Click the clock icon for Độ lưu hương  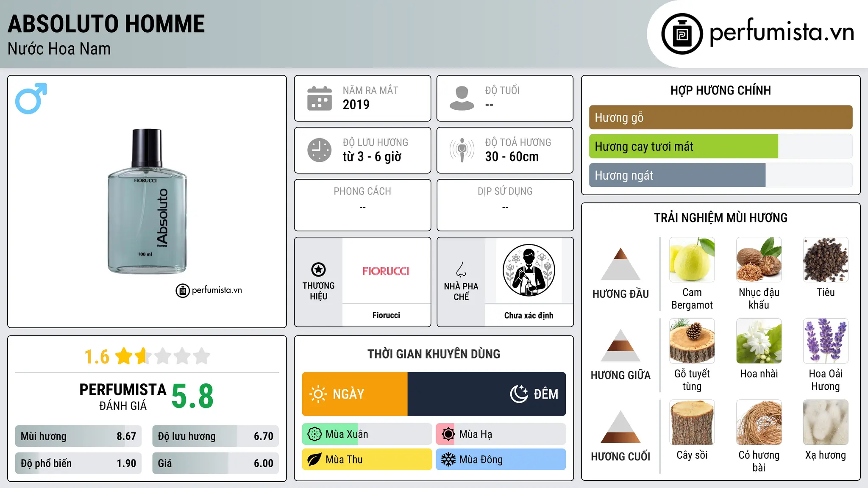[320, 150]
